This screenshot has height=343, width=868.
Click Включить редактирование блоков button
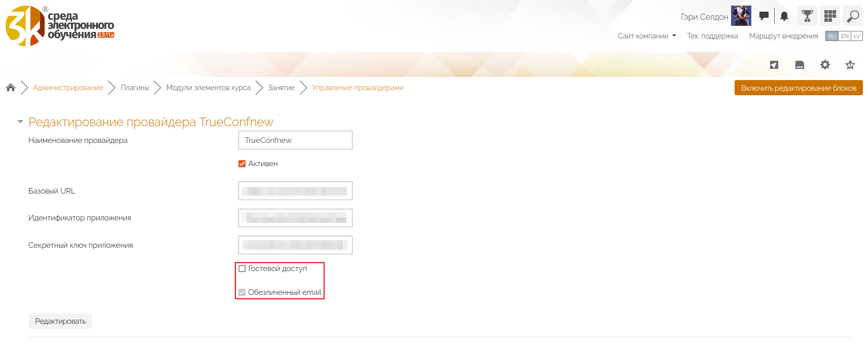point(798,88)
